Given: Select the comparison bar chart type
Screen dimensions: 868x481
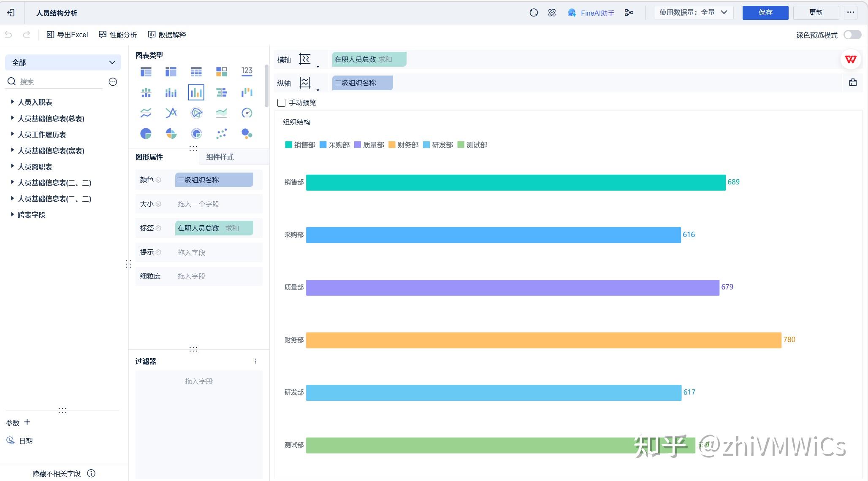Looking at the screenshot, I should click(222, 92).
